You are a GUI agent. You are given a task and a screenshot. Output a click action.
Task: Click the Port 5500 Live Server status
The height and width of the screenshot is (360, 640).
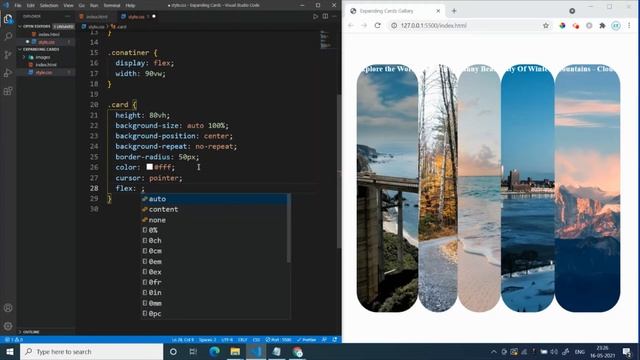(x=278, y=340)
